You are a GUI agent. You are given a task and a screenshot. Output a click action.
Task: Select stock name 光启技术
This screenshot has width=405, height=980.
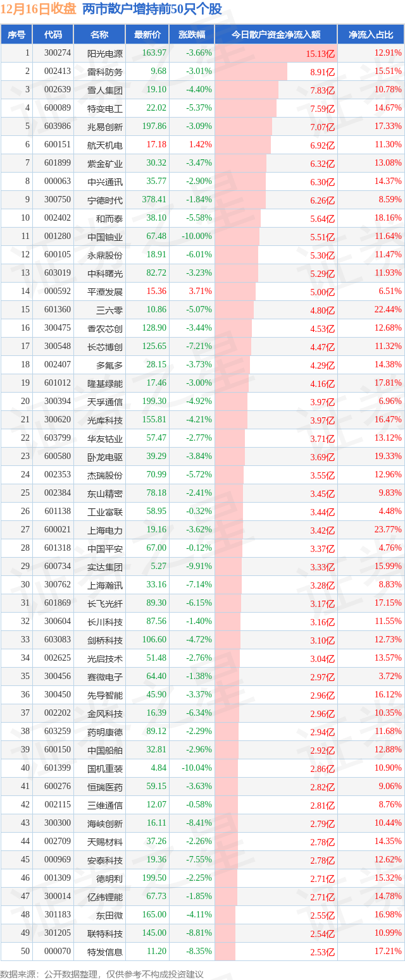(x=105, y=658)
